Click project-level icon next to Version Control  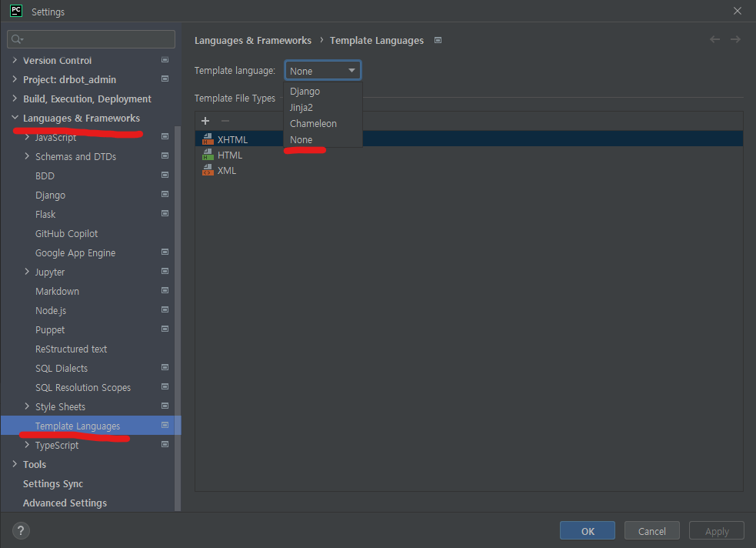(x=165, y=60)
